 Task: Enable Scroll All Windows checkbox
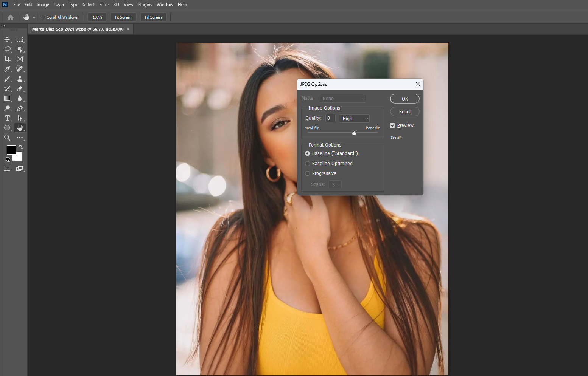pos(44,17)
